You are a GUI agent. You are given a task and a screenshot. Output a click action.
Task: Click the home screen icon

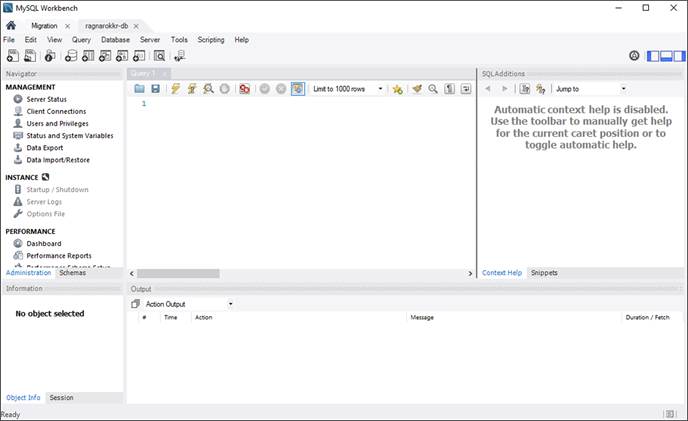click(x=11, y=24)
